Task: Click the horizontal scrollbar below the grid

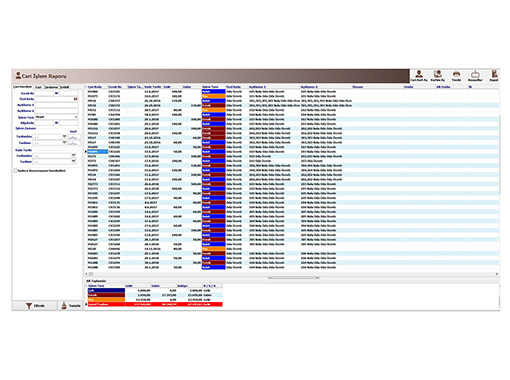Action: coord(293,278)
